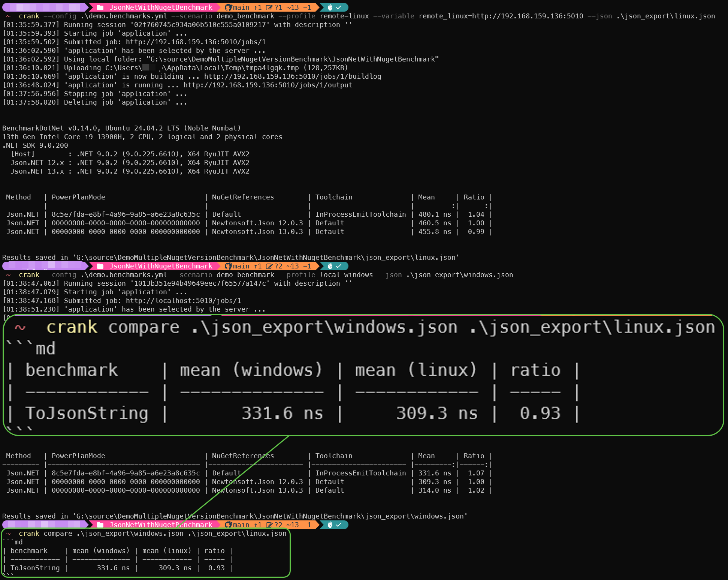The height and width of the screenshot is (580, 728).
Task: Click hand icon in prompt above crank compare command
Action: click(x=330, y=525)
